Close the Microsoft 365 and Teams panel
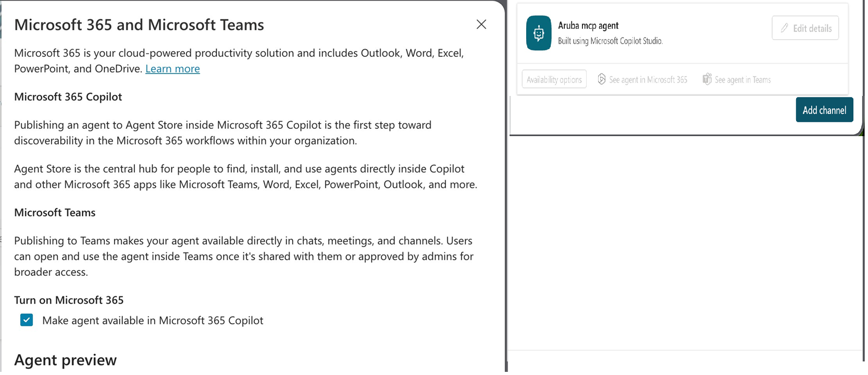 click(x=481, y=25)
